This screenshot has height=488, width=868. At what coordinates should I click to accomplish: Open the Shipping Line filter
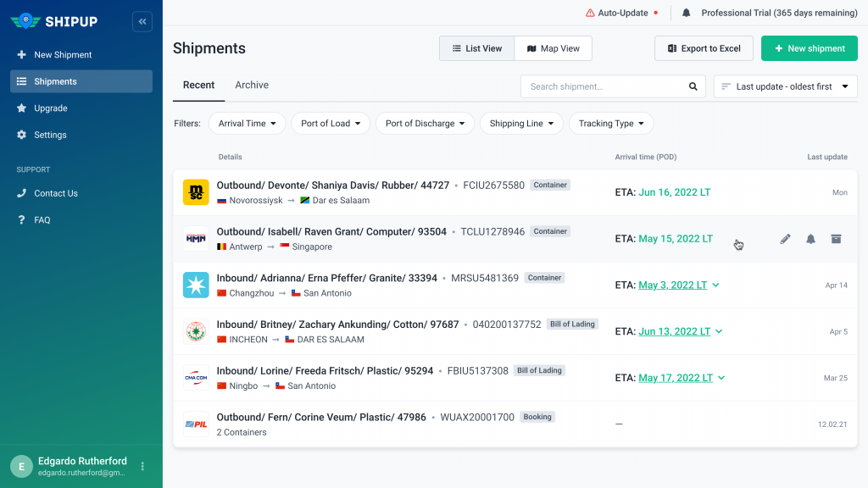click(x=521, y=123)
